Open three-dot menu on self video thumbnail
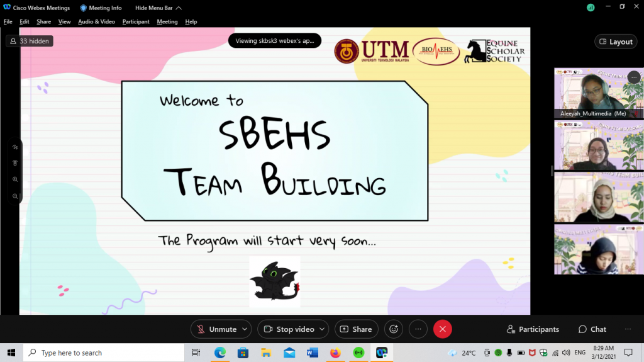644x362 pixels. pos(633,77)
